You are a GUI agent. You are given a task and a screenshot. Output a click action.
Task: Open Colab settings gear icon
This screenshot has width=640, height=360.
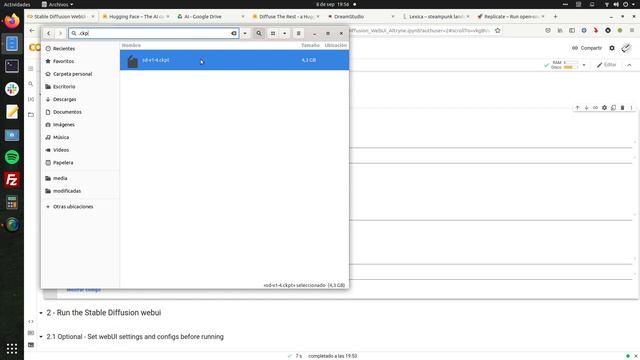pyautogui.click(x=612, y=48)
